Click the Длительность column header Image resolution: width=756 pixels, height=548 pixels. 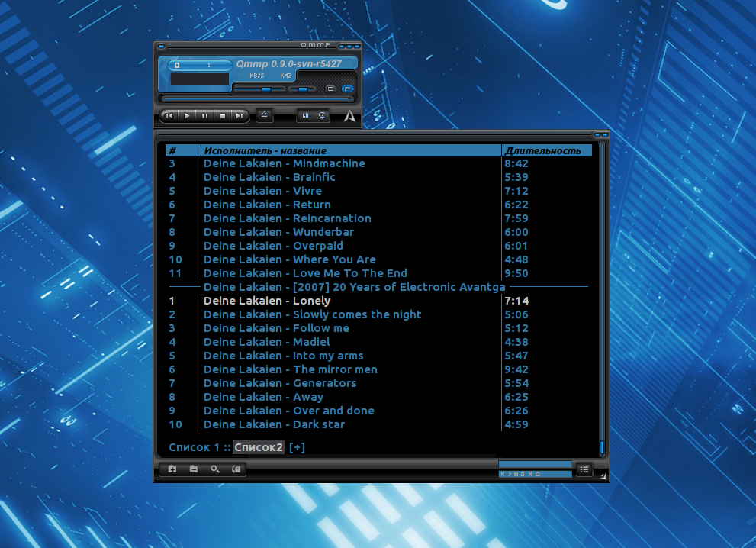tap(542, 150)
